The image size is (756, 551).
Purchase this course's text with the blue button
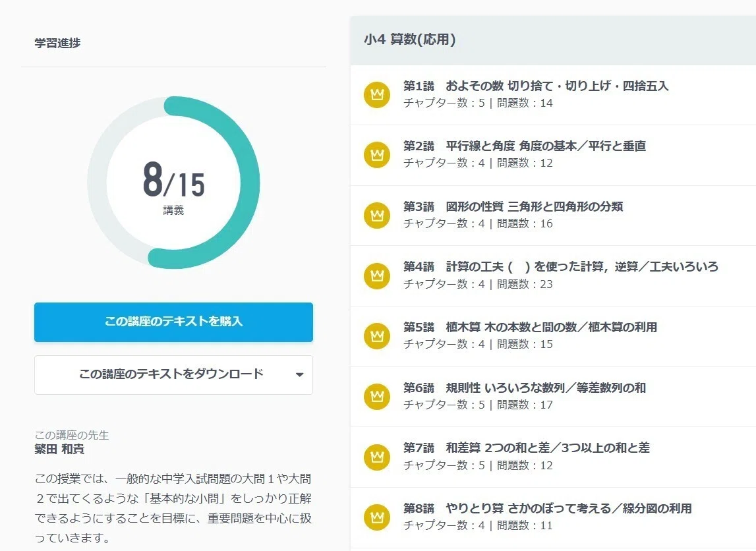tap(173, 322)
